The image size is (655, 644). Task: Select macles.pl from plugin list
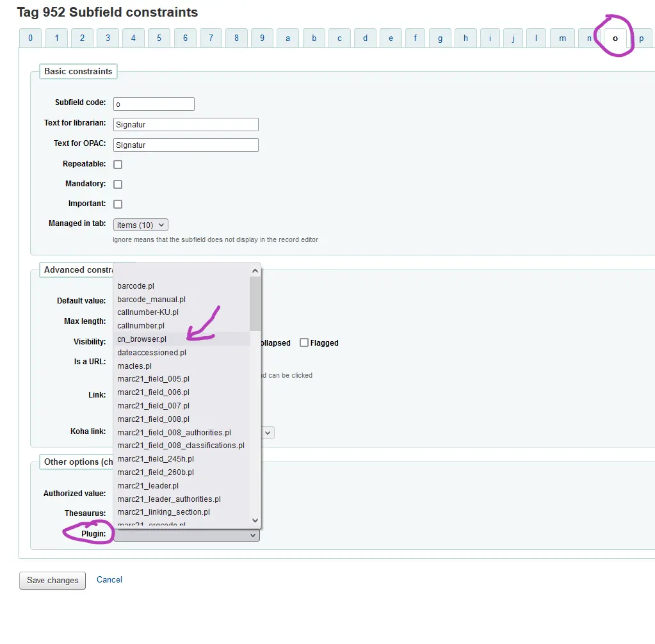181,366
